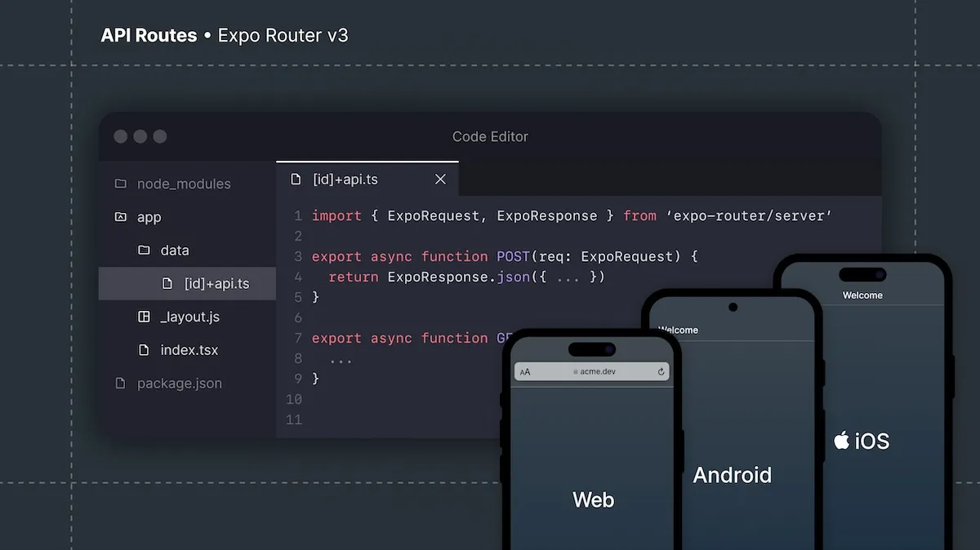Collapse the app folder
The height and width of the screenshot is (550, 980).
149,217
